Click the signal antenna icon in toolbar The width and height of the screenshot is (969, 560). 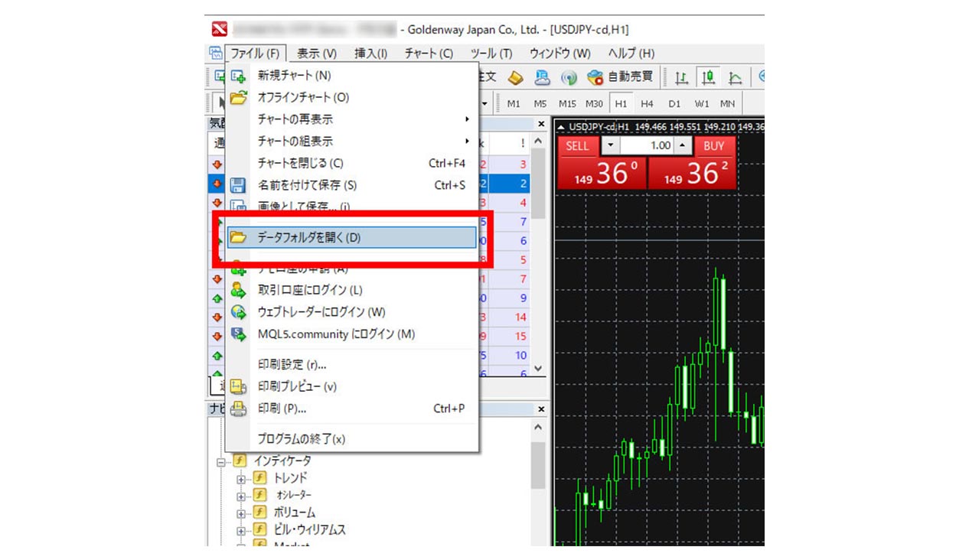point(569,77)
